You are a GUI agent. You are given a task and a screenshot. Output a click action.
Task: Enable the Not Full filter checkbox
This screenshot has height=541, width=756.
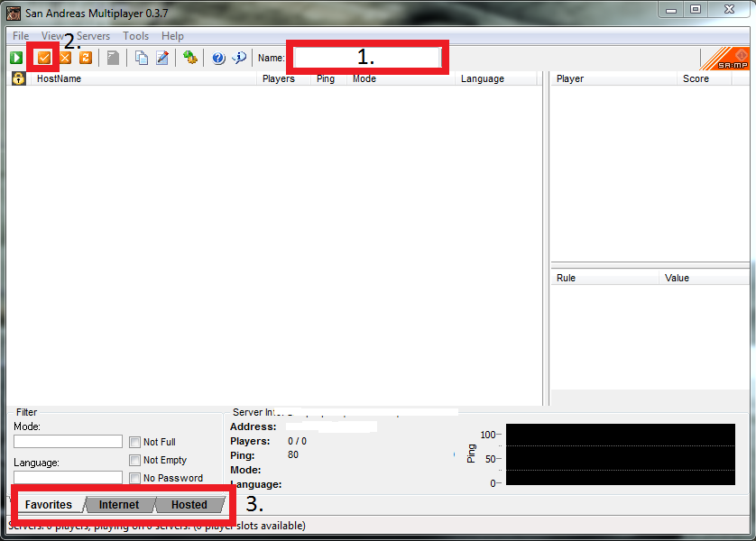point(135,442)
